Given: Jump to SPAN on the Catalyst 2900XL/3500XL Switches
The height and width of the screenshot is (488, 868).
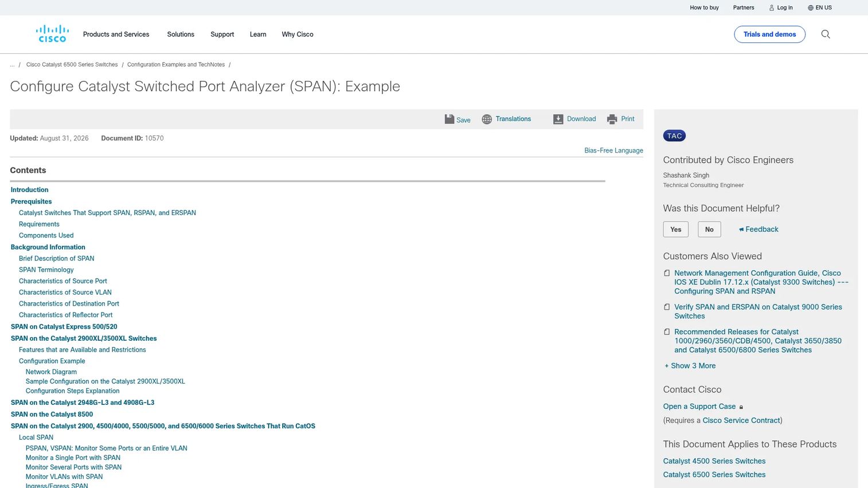Looking at the screenshot, I should click(84, 339).
